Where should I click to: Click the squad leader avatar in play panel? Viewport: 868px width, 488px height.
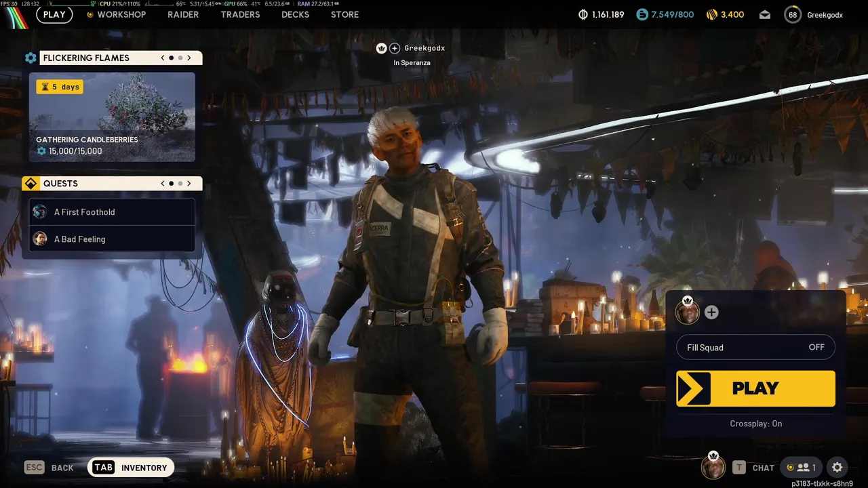(x=688, y=312)
